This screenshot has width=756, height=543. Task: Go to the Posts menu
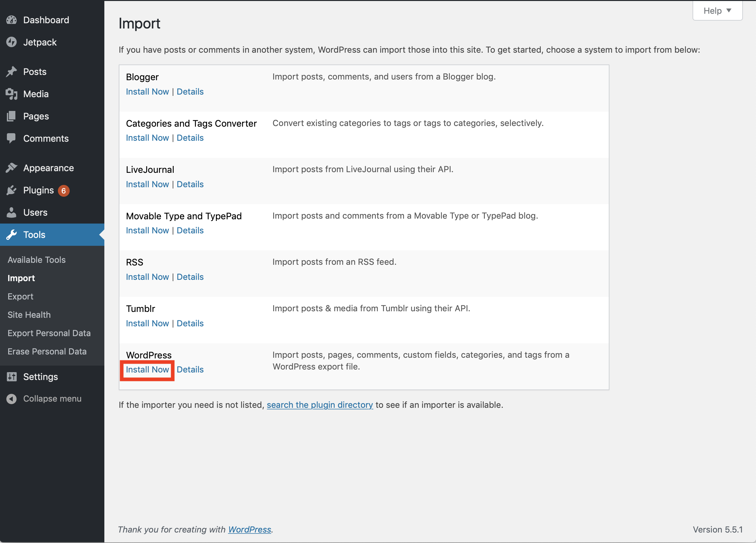[x=35, y=72]
